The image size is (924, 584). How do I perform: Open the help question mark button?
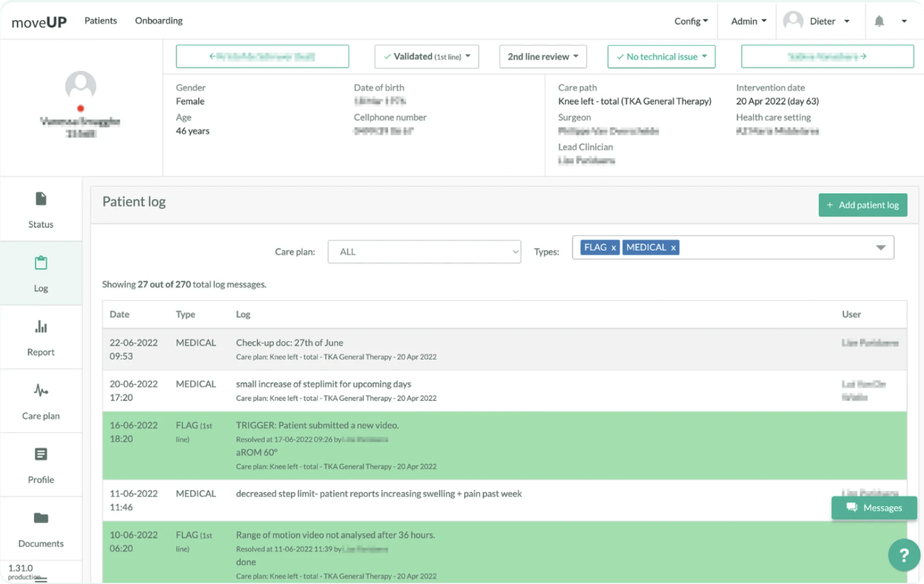click(904, 555)
